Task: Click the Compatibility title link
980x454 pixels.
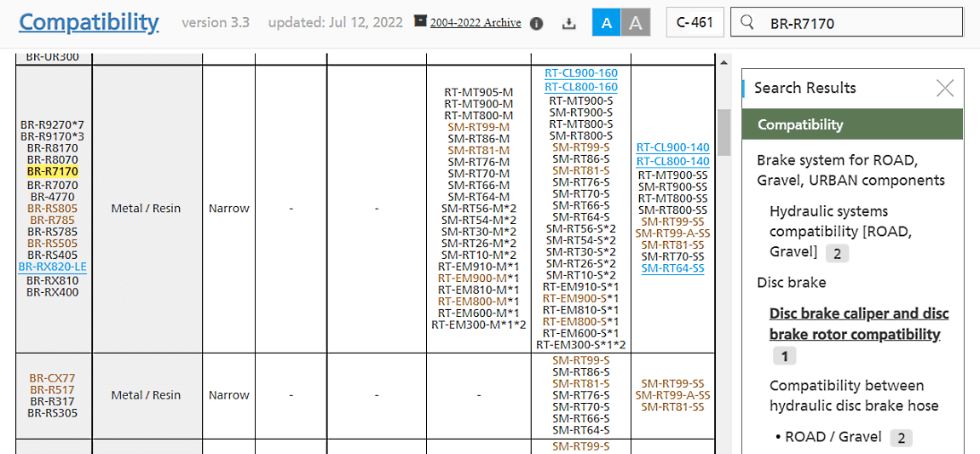Action: (x=89, y=22)
